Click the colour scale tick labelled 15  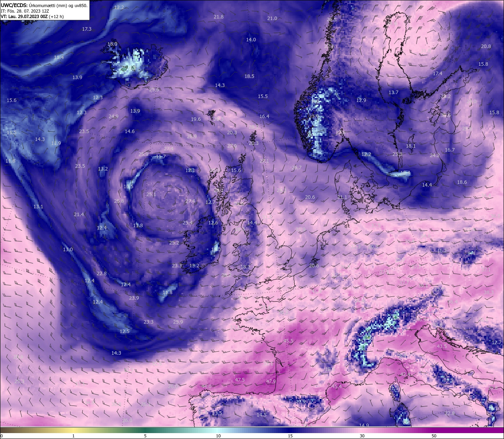coord(290,436)
